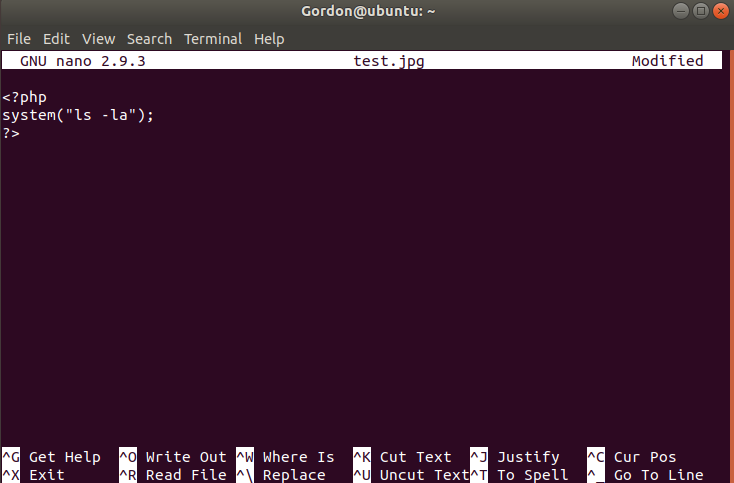Open the Edit menu
This screenshot has height=483, width=734.
click(x=56, y=39)
